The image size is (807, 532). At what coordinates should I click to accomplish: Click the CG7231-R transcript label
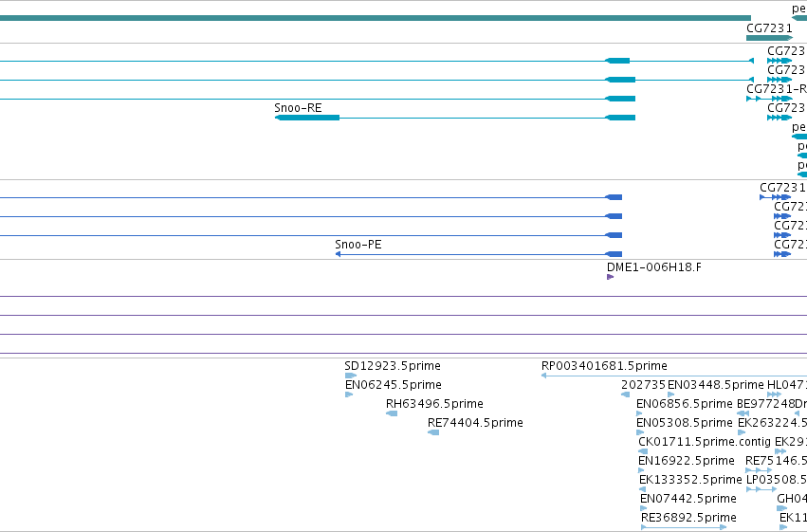tap(777, 89)
